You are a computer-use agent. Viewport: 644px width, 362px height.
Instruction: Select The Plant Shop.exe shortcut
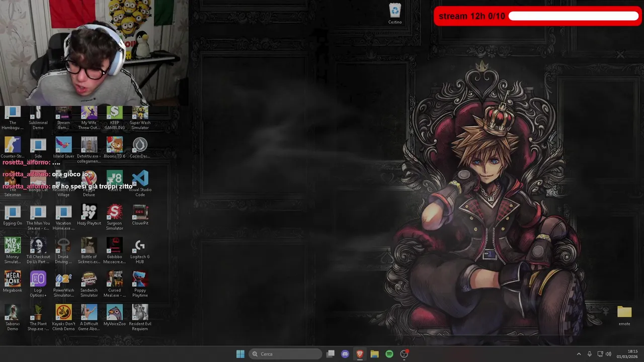coord(38,318)
